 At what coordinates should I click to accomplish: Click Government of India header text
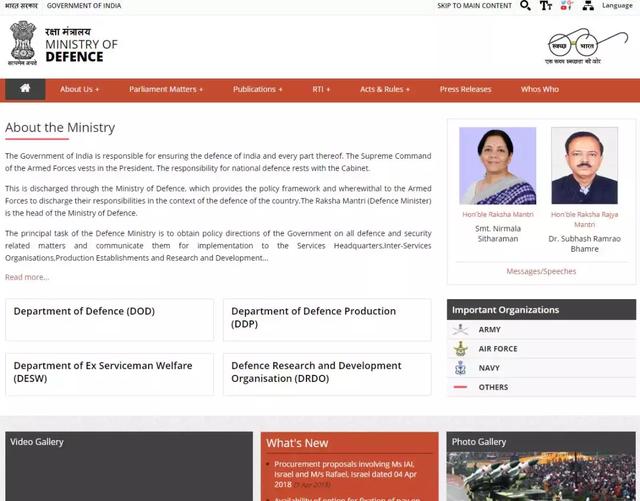point(84,6)
